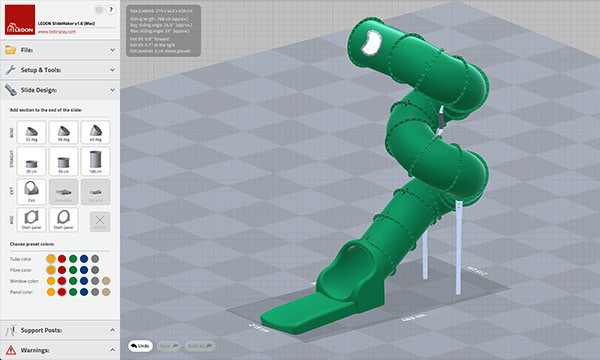Add the square Start-panel piece

31,220
